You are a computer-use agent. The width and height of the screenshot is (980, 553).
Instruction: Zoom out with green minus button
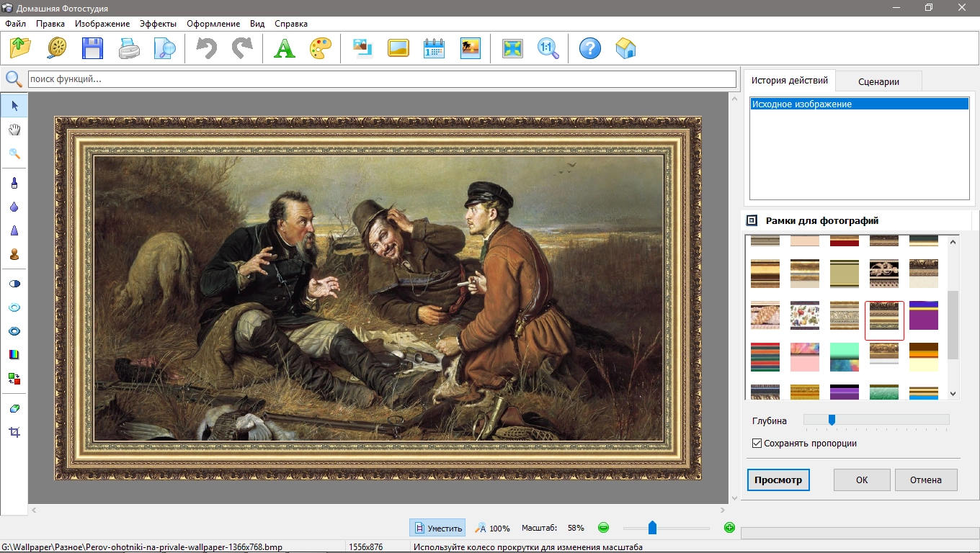coord(603,528)
